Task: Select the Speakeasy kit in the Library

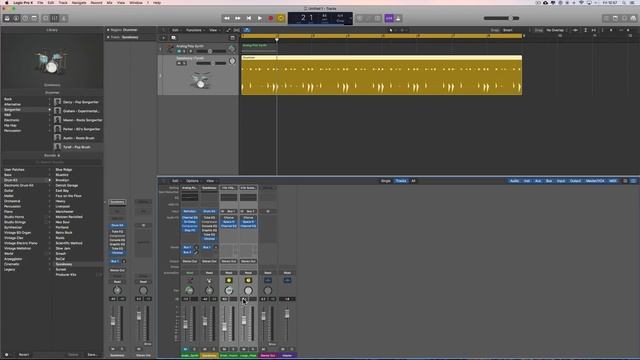Action: pos(78,264)
